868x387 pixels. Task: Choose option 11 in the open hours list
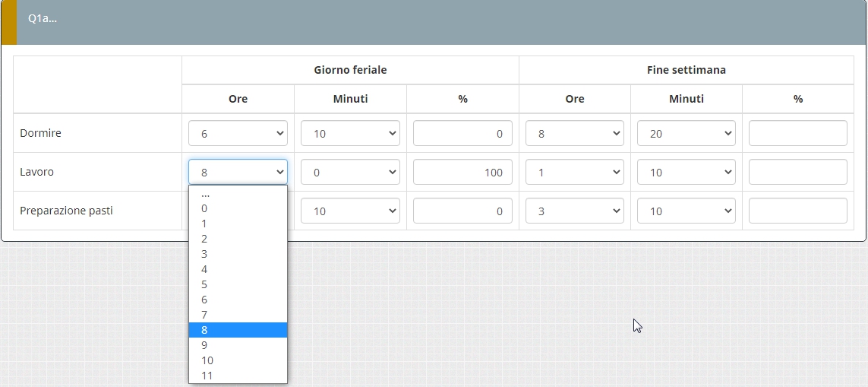pyautogui.click(x=238, y=376)
